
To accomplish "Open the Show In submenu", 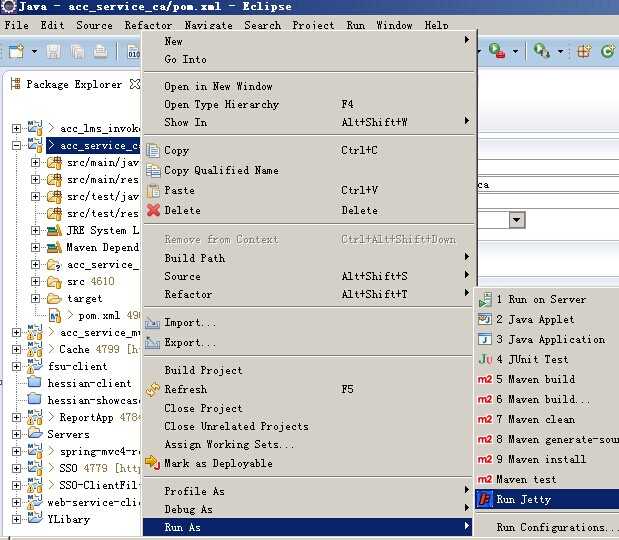I will tap(309, 122).
